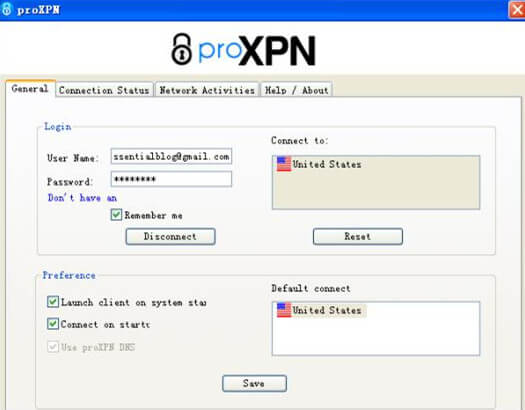
Task: Open the Connection Status tab
Action: coord(104,90)
